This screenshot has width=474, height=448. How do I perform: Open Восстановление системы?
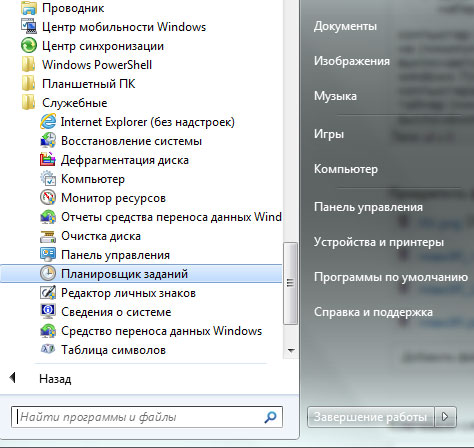pyautogui.click(x=131, y=141)
